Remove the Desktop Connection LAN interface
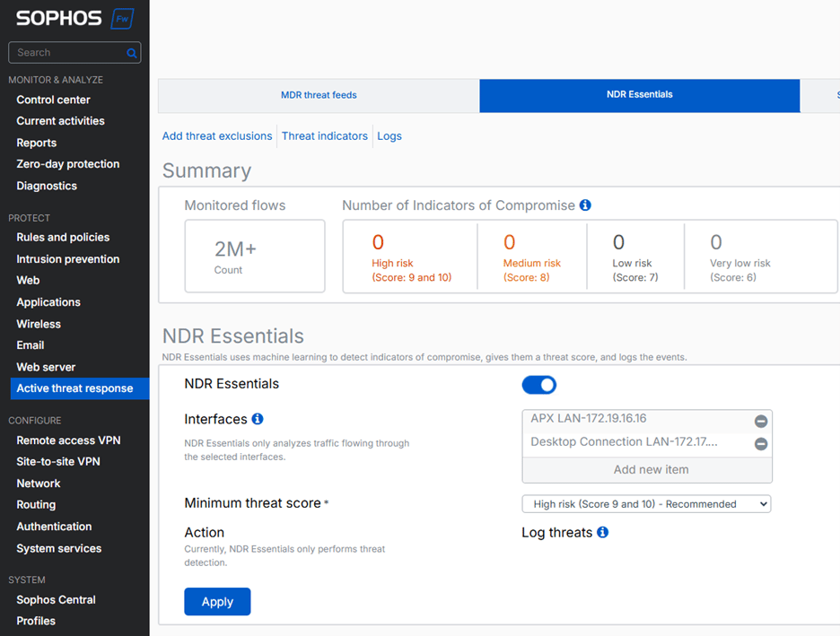Image resolution: width=840 pixels, height=636 pixels. (760, 443)
